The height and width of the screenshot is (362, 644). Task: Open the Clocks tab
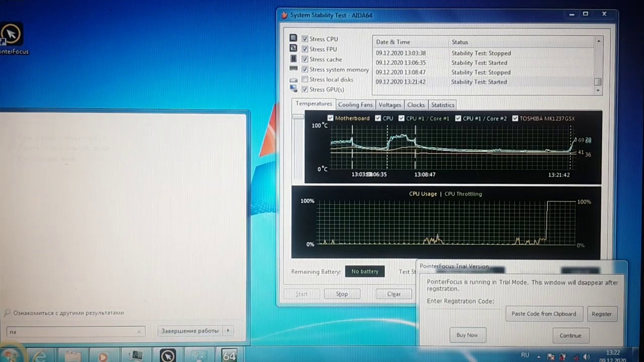[x=416, y=105]
